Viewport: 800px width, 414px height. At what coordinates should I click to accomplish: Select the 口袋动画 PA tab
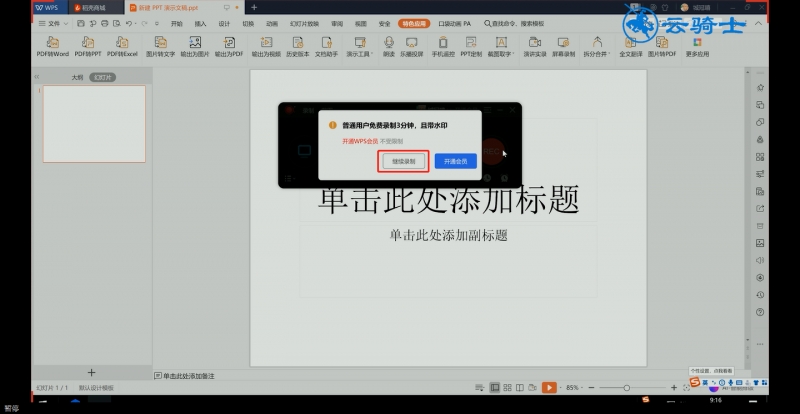click(x=455, y=24)
